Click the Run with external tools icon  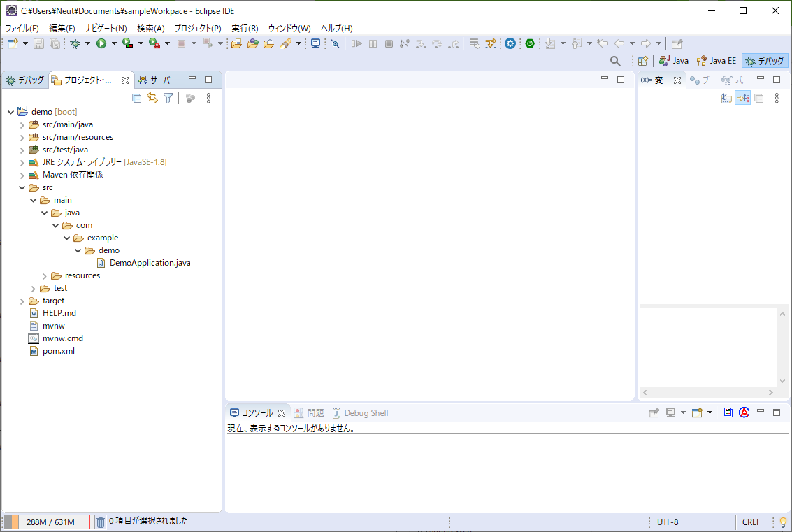pos(154,43)
